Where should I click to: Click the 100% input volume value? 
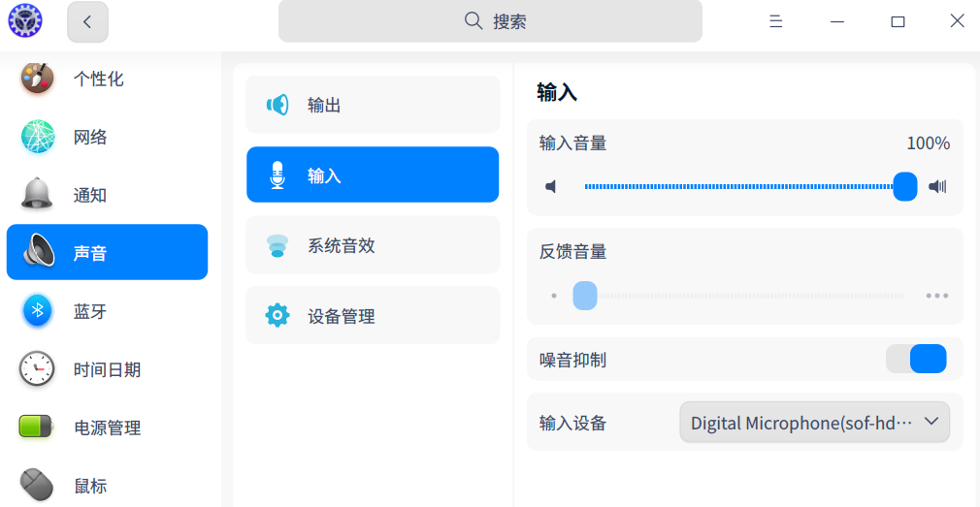pos(929,143)
